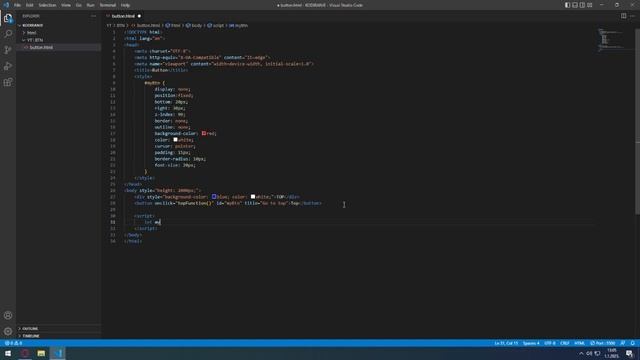Open the Accounts menu icon
The height and width of the screenshot is (360, 640).
pyautogui.click(x=8, y=315)
